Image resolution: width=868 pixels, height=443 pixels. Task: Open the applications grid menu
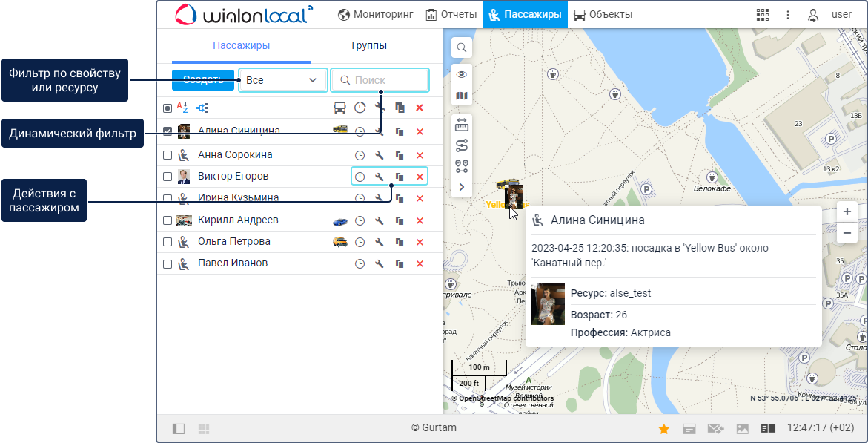tap(763, 15)
